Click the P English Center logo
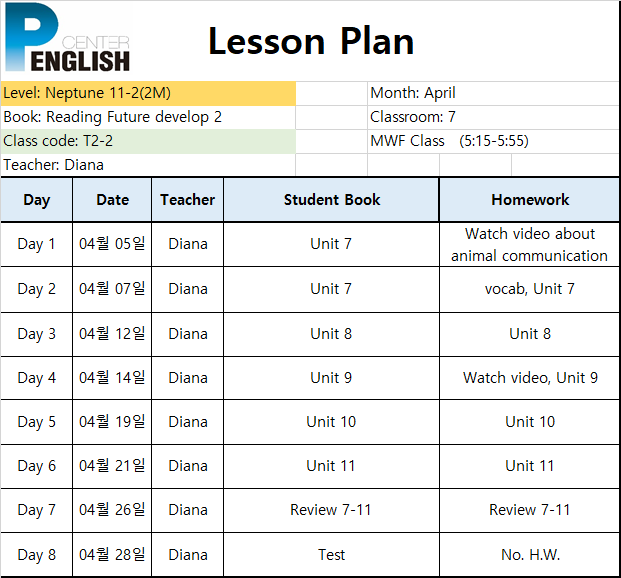This screenshot has height=578, width=621. pyautogui.click(x=67, y=38)
